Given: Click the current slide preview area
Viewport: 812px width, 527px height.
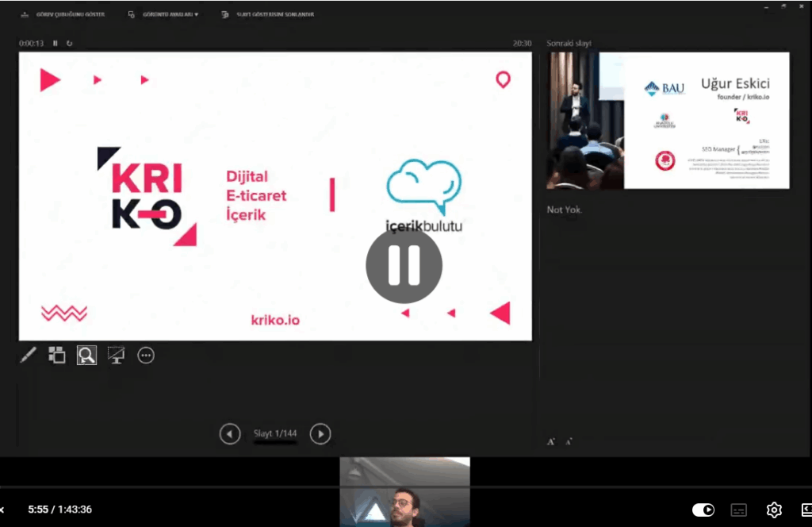Looking at the screenshot, I should [275, 196].
